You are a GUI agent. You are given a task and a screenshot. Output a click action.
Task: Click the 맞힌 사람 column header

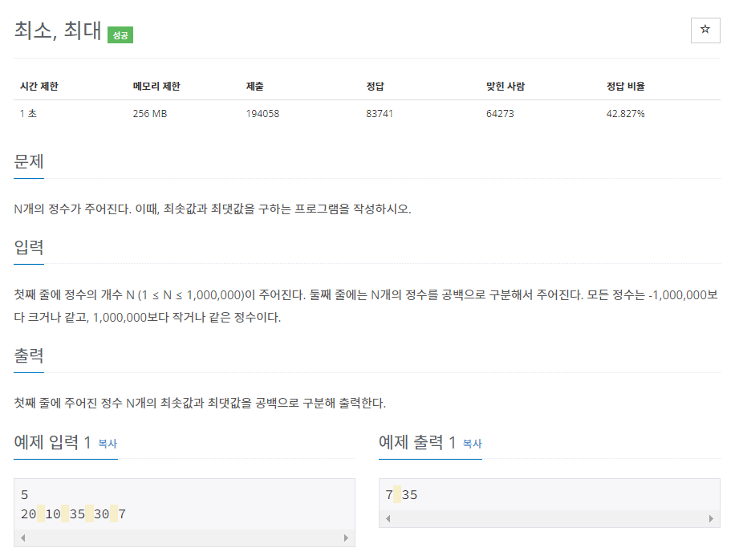tap(506, 86)
